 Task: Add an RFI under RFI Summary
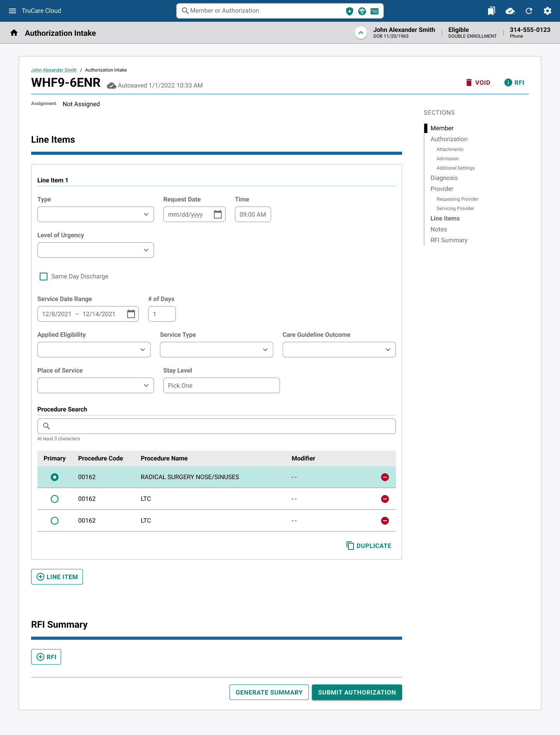click(46, 657)
